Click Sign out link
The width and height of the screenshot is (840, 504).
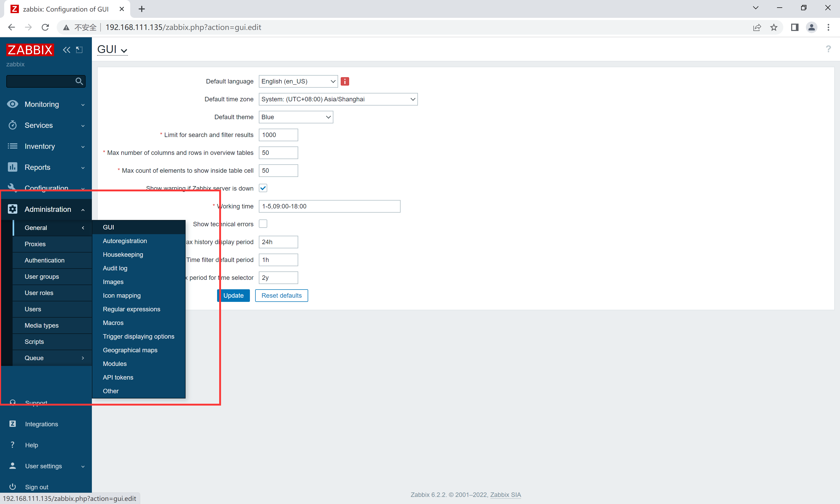(x=37, y=487)
